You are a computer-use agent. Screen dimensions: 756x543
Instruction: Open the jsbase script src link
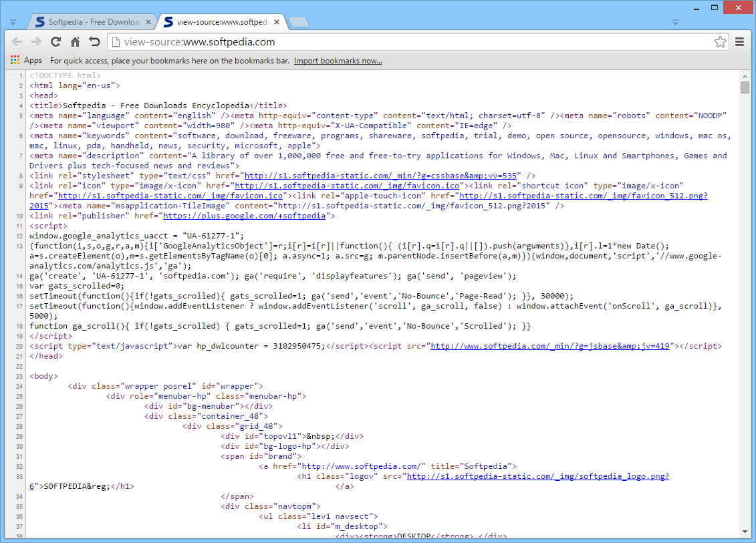point(550,346)
